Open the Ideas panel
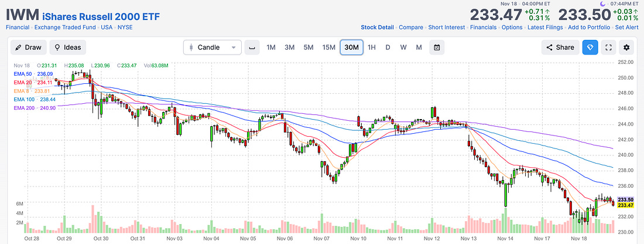This screenshot has width=644, height=244. (68, 48)
